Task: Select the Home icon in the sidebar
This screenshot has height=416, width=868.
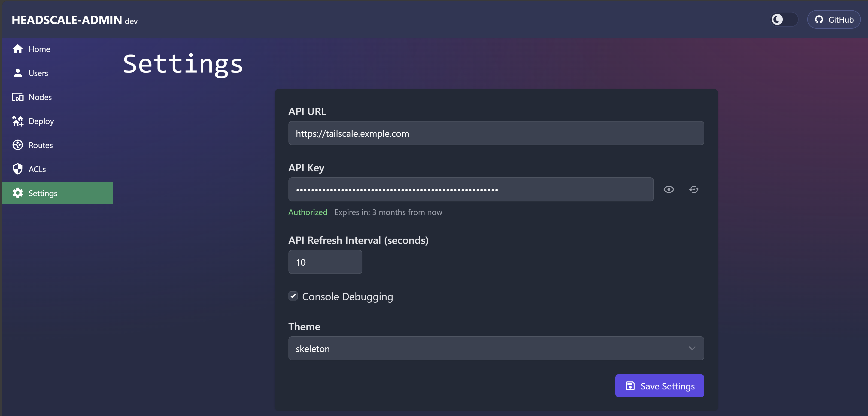Action: coord(18,49)
